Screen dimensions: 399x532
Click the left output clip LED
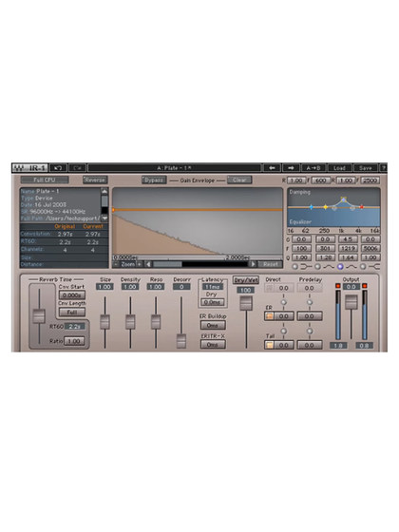coord(338,286)
